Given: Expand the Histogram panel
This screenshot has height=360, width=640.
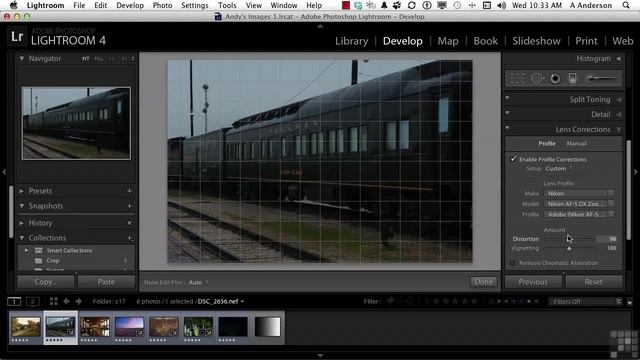Looking at the screenshot, I should [619, 59].
